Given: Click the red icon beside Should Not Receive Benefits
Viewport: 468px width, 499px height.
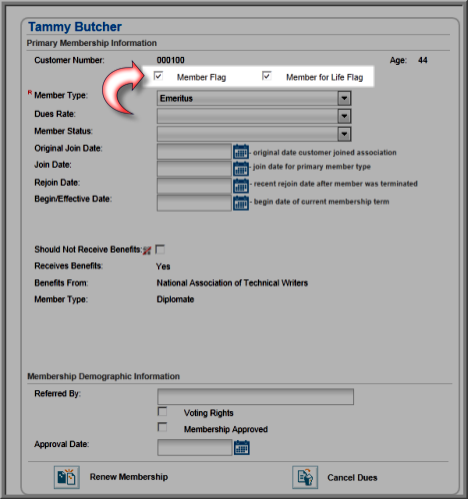Looking at the screenshot, I should [x=147, y=250].
